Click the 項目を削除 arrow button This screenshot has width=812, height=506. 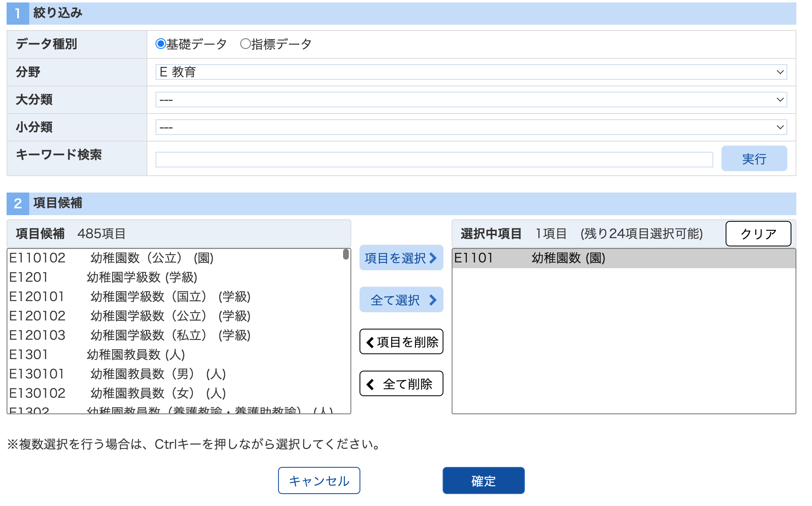(401, 341)
